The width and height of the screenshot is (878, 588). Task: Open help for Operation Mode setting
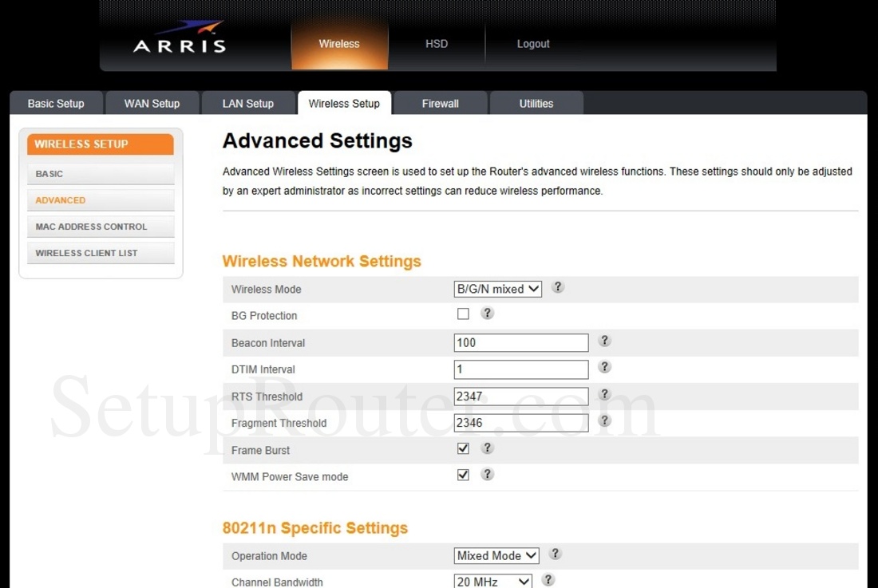555,553
